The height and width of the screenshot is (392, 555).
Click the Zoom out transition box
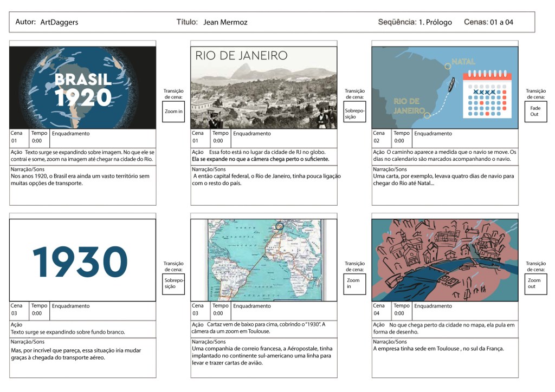[x=535, y=284]
